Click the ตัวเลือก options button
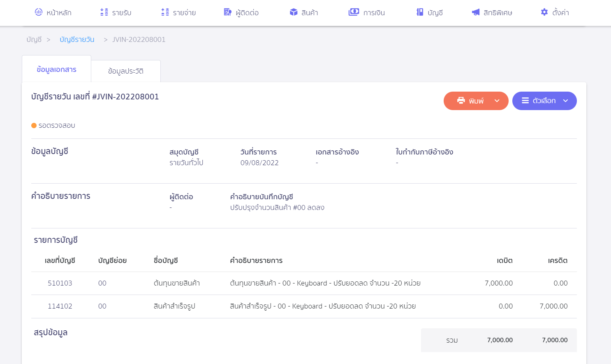The image size is (611, 364). 544,101
